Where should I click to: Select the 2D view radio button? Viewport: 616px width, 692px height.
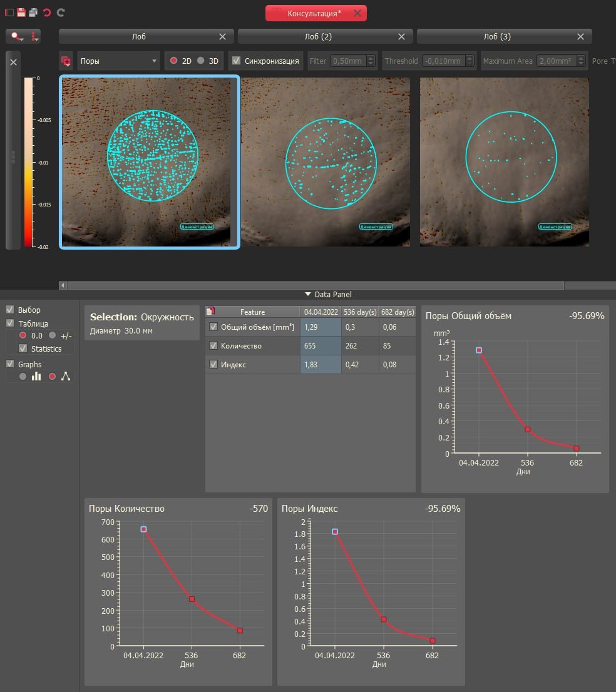(x=174, y=61)
